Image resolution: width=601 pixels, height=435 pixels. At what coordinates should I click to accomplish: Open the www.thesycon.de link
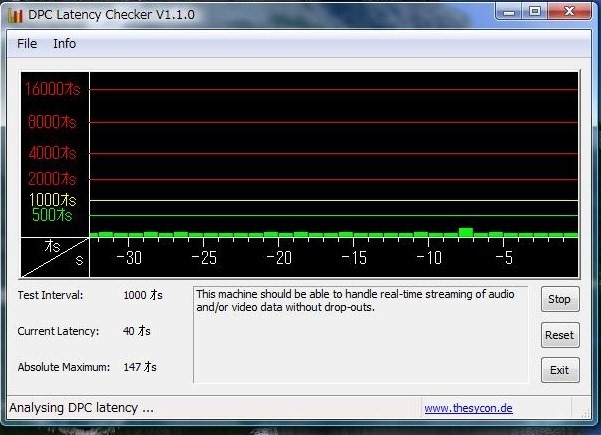tap(468, 408)
